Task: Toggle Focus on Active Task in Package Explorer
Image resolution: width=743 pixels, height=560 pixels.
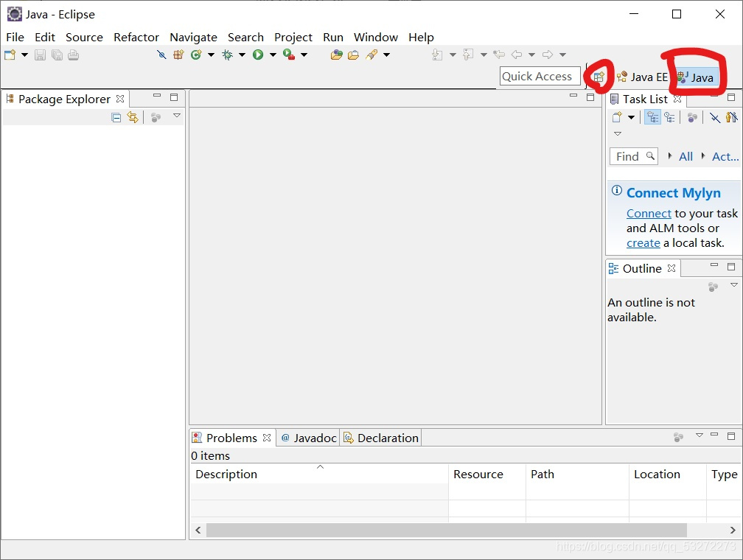Action: tap(156, 117)
